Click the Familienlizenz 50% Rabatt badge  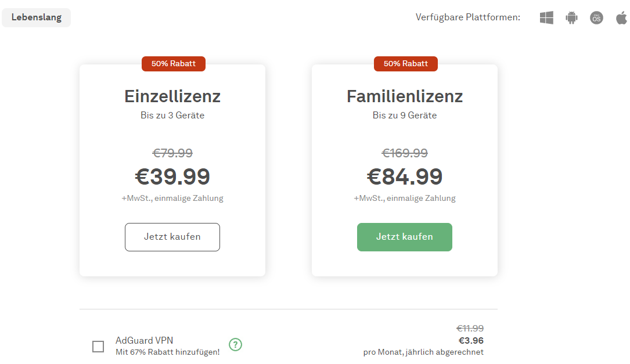pyautogui.click(x=406, y=64)
